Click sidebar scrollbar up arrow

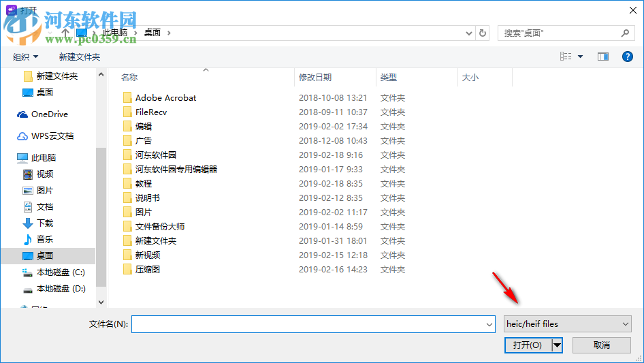(x=101, y=75)
